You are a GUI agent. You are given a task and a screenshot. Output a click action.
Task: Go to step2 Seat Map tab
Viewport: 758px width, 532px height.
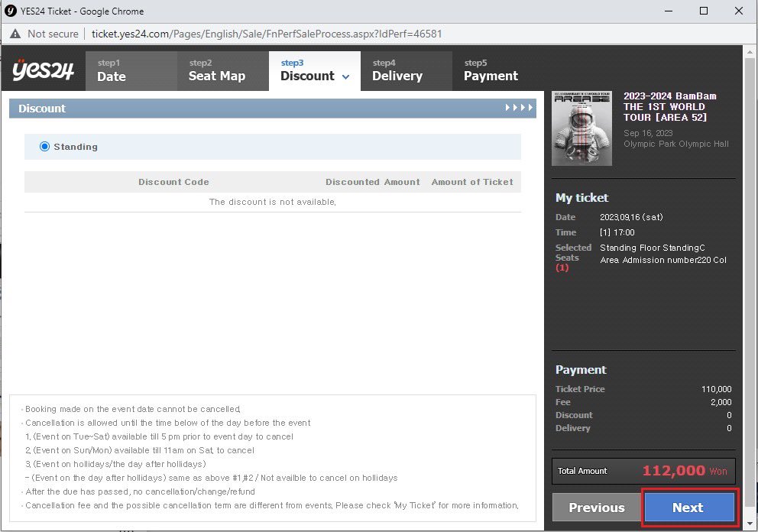coord(223,71)
